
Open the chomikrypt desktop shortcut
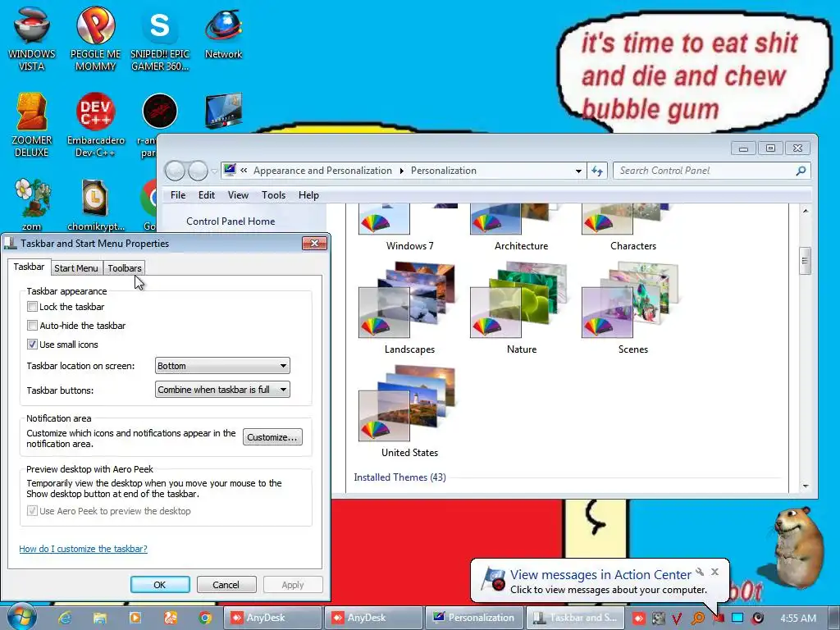pos(95,204)
